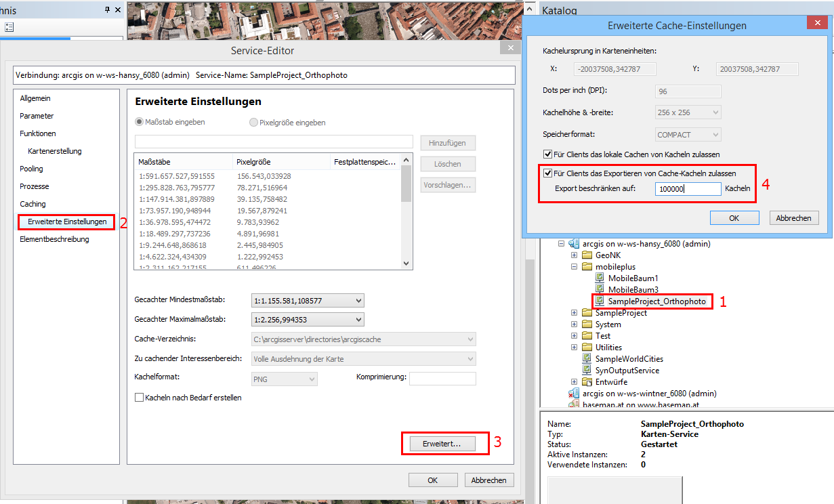834x504 pixels.
Task: Click the 'Erweitert...' button
Action: (x=442, y=444)
